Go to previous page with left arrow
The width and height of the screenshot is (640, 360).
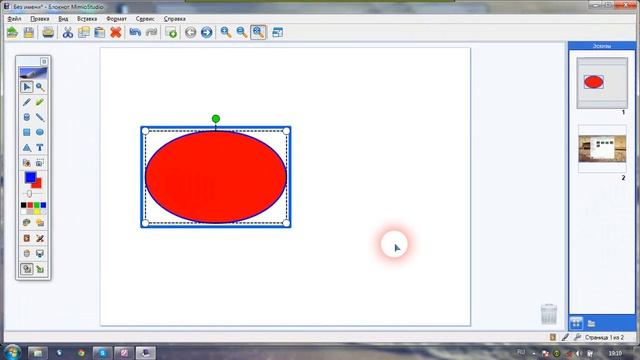191,32
